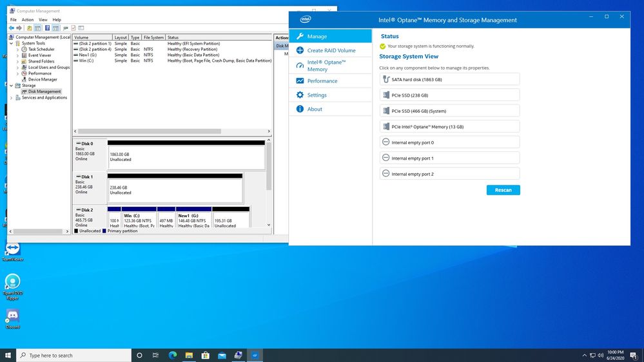Viewport: 644px width, 362px height.
Task: Open Microsoft Edge from the taskbar
Action: point(173,355)
